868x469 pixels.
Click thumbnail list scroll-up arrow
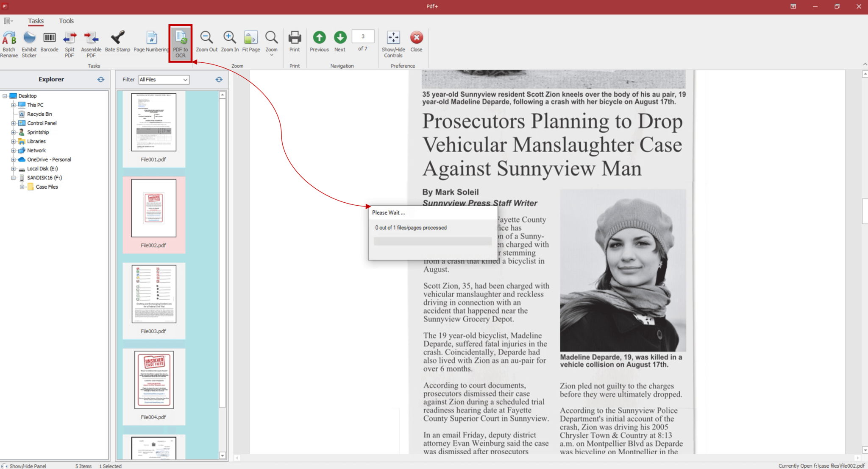(223, 95)
